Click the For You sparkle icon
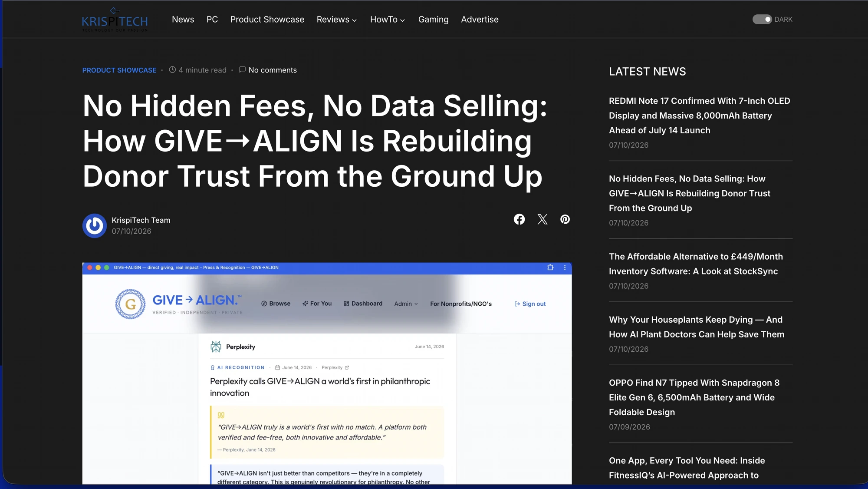 [x=305, y=304]
